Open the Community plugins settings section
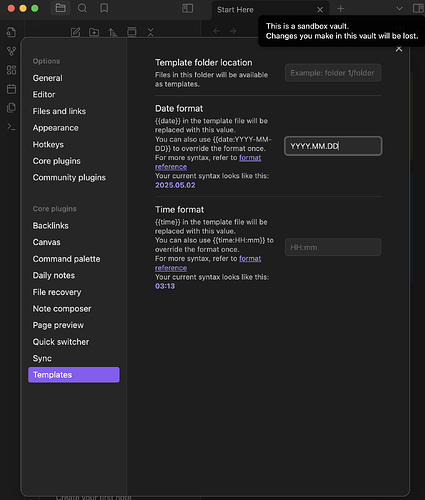 click(69, 178)
